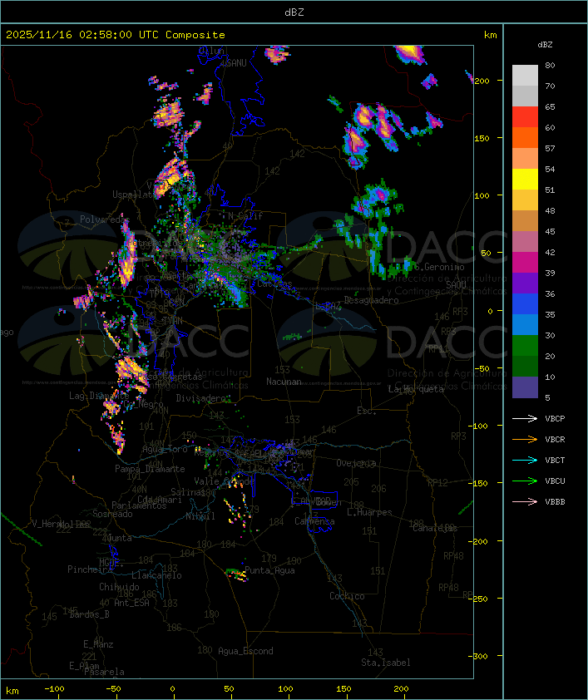Image resolution: width=588 pixels, height=700 pixels.
Task: Click the Sosneado place label
Action: click(x=112, y=514)
